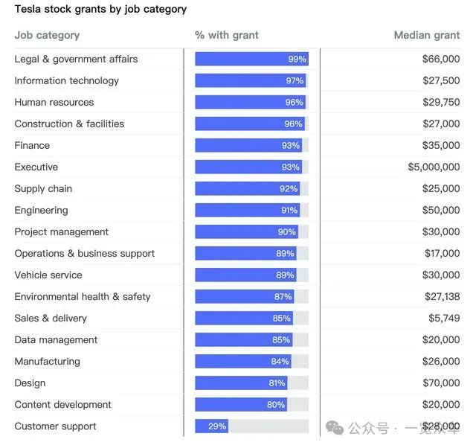Click the Engineering job category label
The image size is (476, 448).
[x=41, y=210]
